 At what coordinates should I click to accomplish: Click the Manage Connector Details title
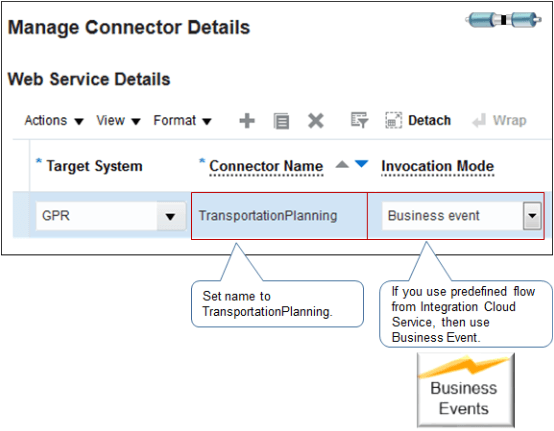click(x=129, y=28)
